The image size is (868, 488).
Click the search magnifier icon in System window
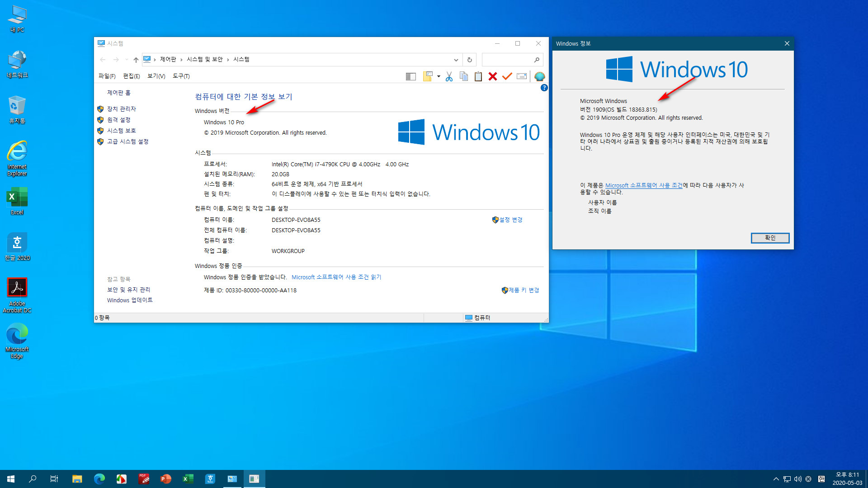pyautogui.click(x=537, y=60)
